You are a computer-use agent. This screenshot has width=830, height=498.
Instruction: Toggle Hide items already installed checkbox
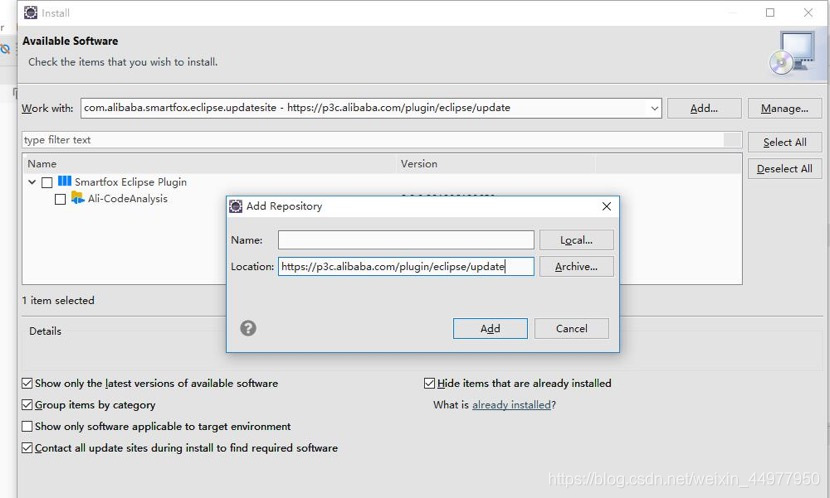[429, 383]
